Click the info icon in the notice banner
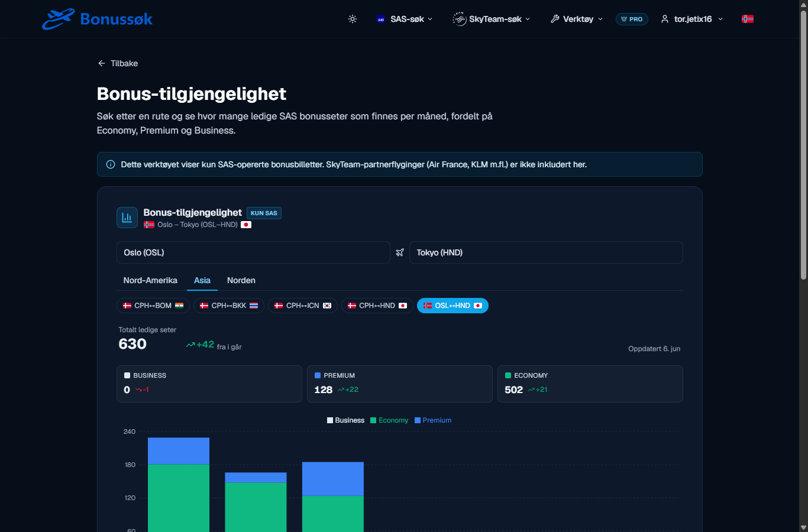The width and height of the screenshot is (808, 532). coord(111,164)
